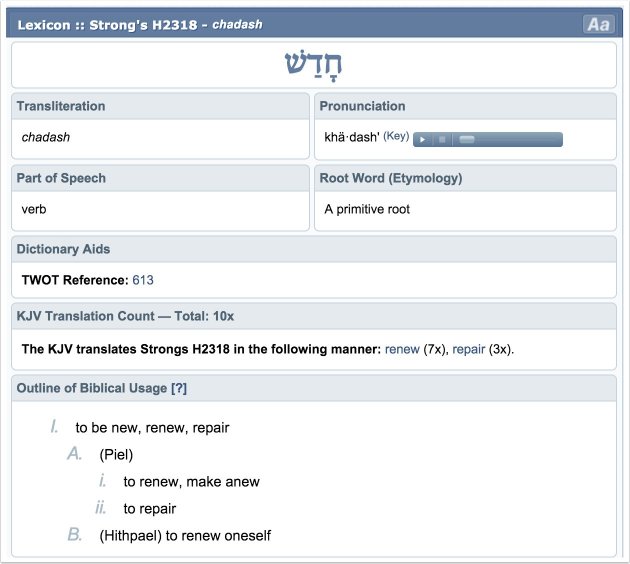Click the Dictionary Aids header
Screen dimensions: 630x564
[64, 249]
